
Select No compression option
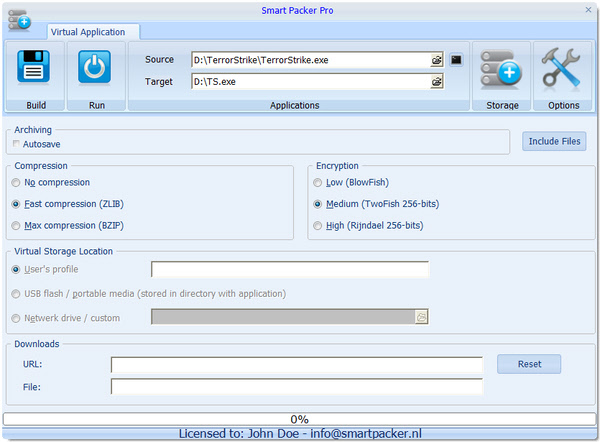pyautogui.click(x=17, y=183)
